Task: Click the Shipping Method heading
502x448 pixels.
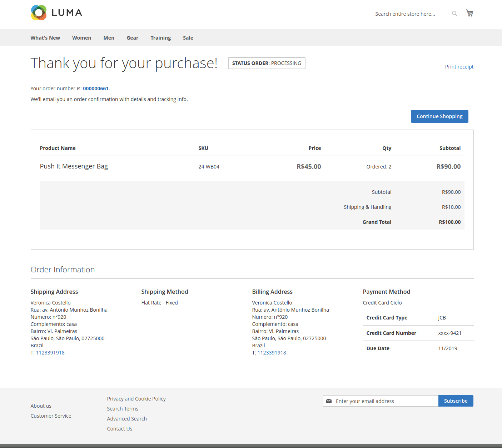Action: pos(165,292)
